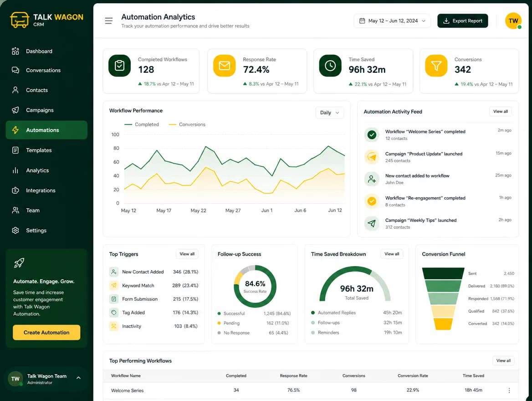Click the Automated Replies legend dot
Viewport: 532px width, 401px height.
coord(313,313)
